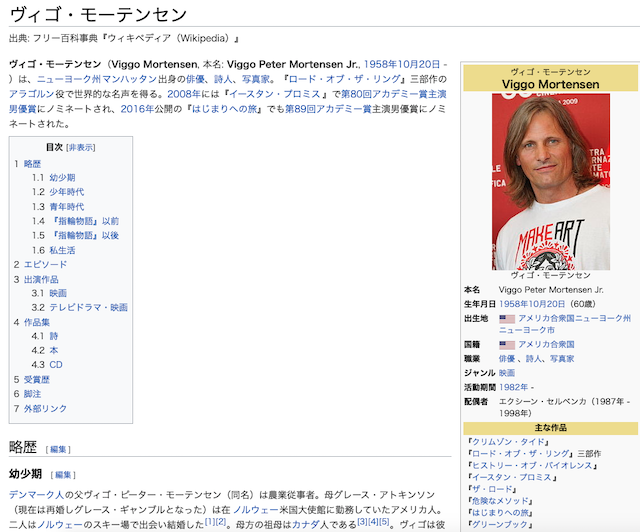Open カナダ link in 幼少期 paragraph

tap(306, 525)
